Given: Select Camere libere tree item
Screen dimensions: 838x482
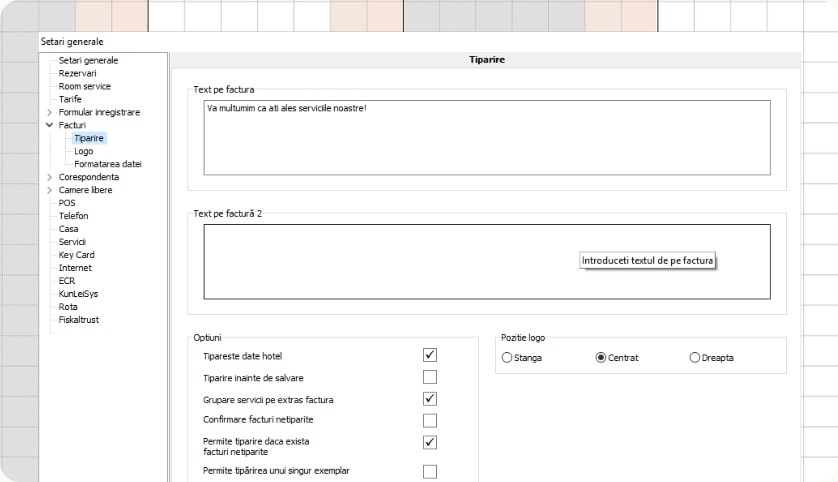Looking at the screenshot, I should pyautogui.click(x=86, y=190).
